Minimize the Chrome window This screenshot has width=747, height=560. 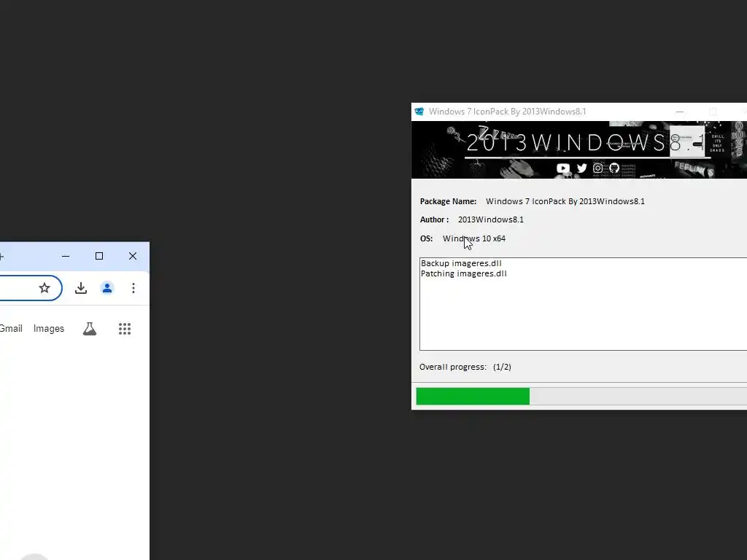point(66,256)
